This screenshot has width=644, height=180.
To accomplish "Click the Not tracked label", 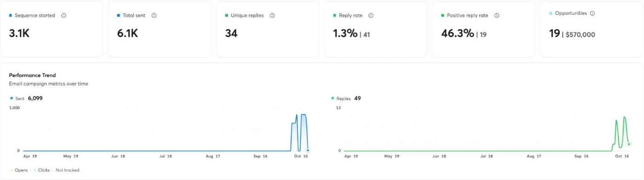I will (67, 170).
